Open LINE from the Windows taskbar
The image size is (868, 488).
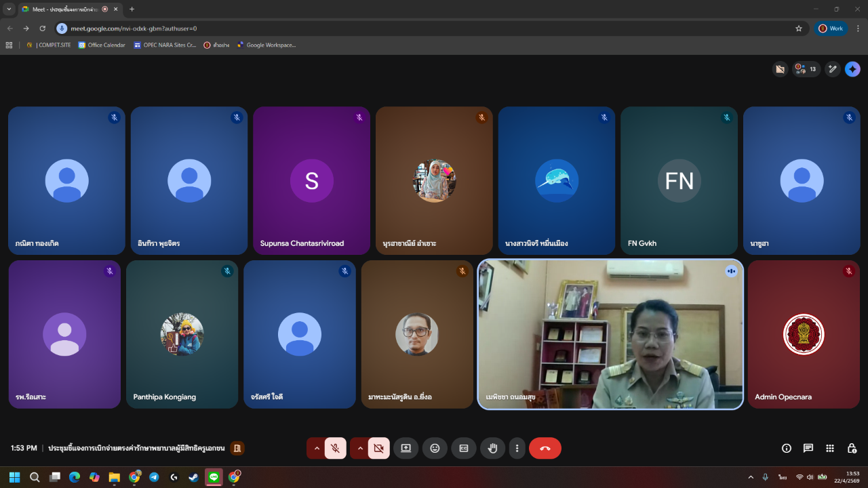click(214, 477)
